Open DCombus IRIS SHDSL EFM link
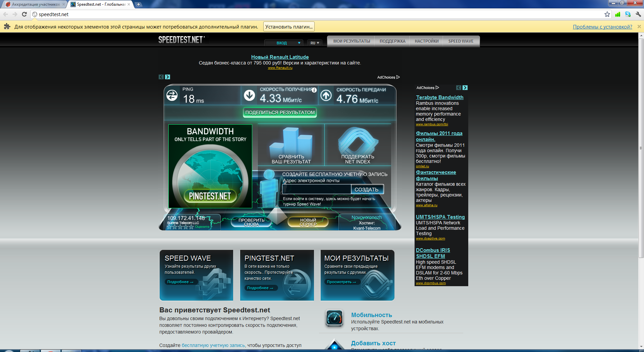The height and width of the screenshot is (352, 644). click(x=433, y=253)
